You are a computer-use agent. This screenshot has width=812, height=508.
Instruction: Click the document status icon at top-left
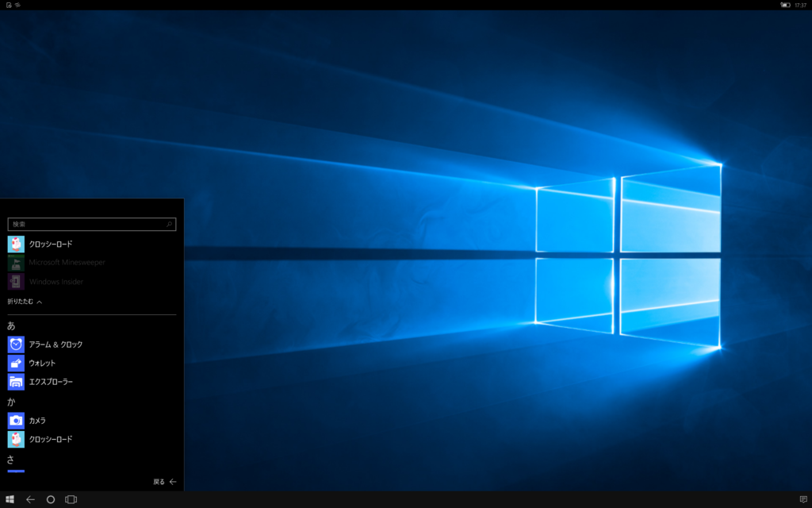(9, 6)
